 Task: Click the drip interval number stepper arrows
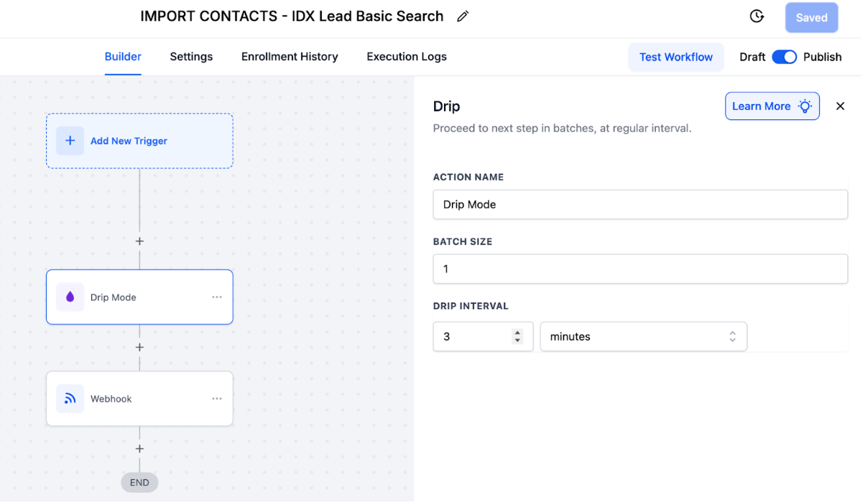tap(517, 336)
